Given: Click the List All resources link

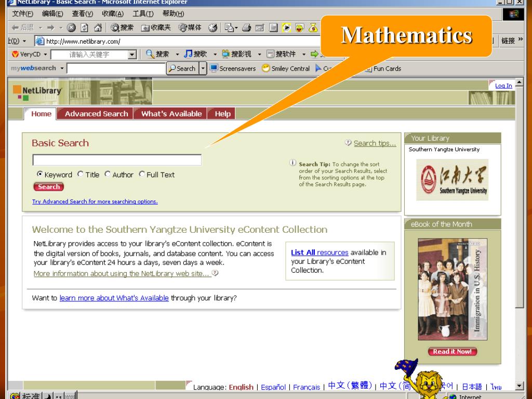Looking at the screenshot, I should point(320,252).
